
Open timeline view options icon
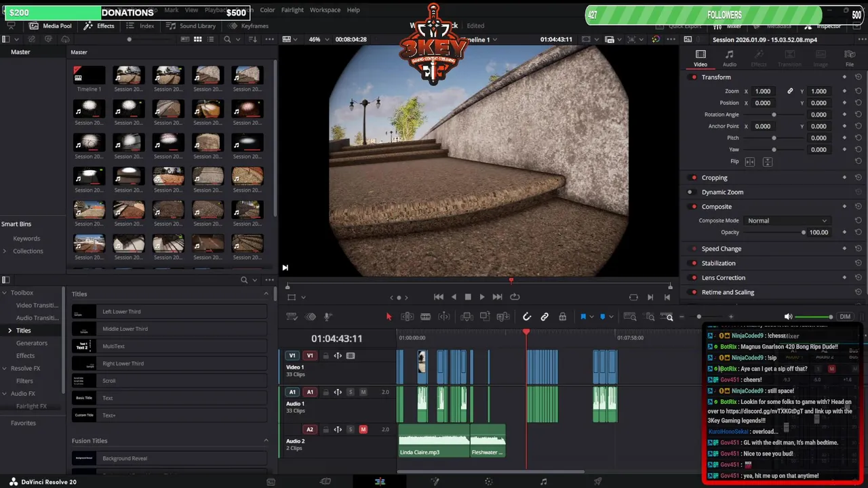292,317
